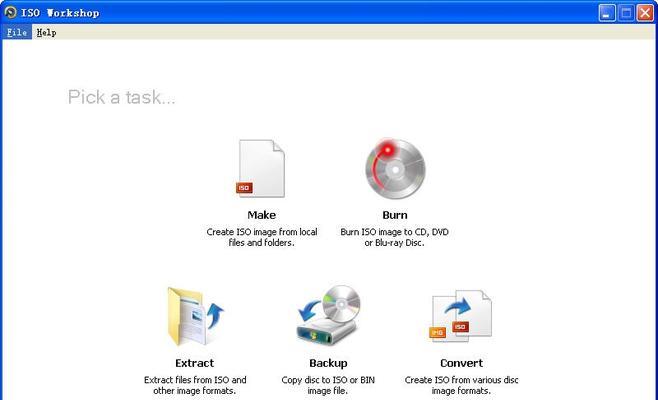This screenshot has height=400, width=658.
Task: Click "Extract files from ISO and other image formats."
Action: (x=195, y=385)
